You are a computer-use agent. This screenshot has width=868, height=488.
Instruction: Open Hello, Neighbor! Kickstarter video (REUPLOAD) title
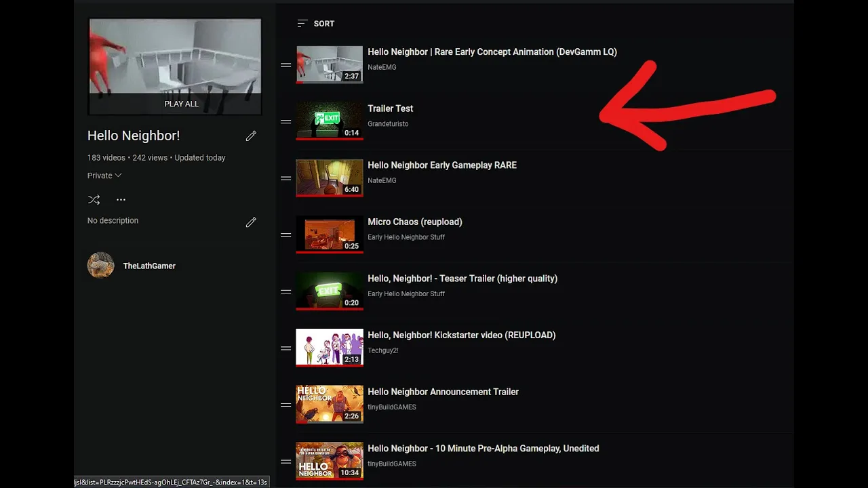coord(461,335)
